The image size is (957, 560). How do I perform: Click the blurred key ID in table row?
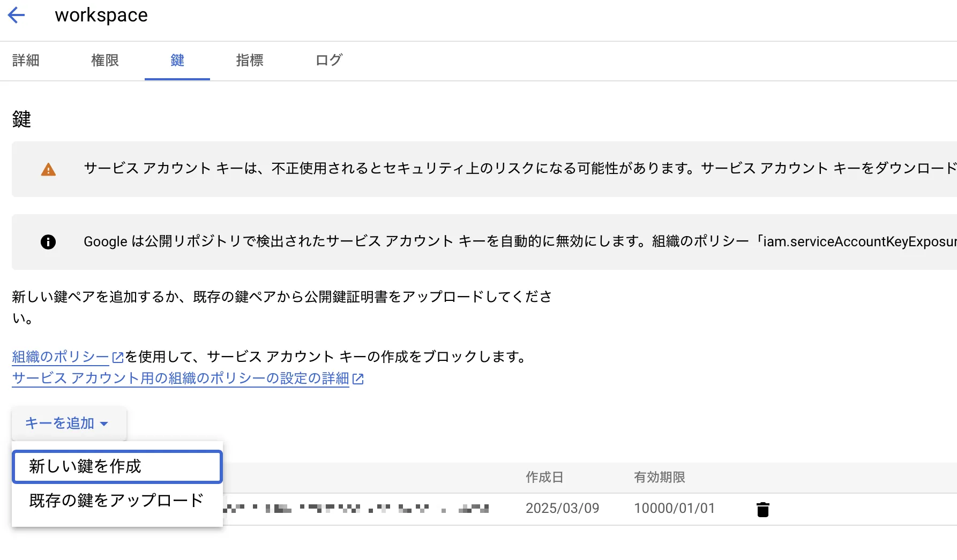click(356, 509)
